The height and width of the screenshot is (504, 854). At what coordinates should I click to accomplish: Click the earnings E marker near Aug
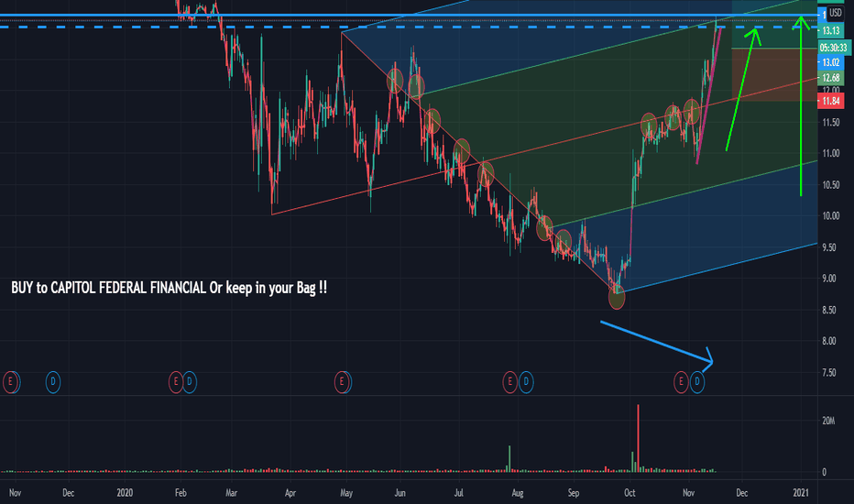(509, 382)
